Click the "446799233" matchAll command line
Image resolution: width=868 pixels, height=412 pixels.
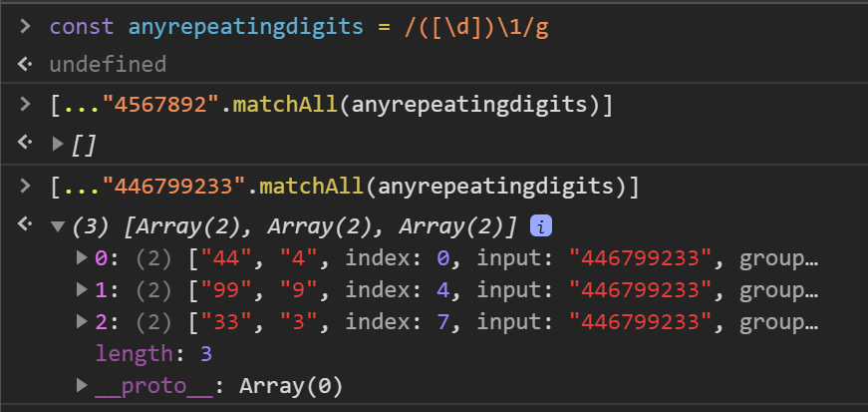345,187
